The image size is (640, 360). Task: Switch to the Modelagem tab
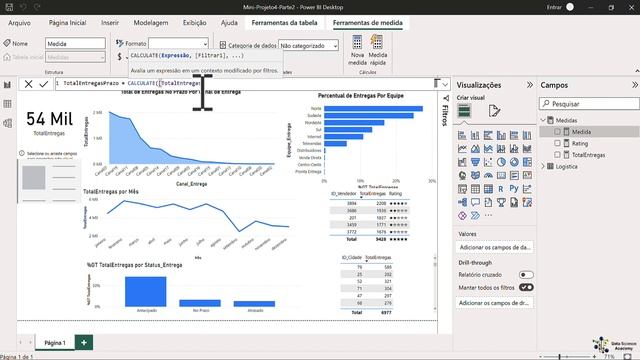(x=151, y=23)
